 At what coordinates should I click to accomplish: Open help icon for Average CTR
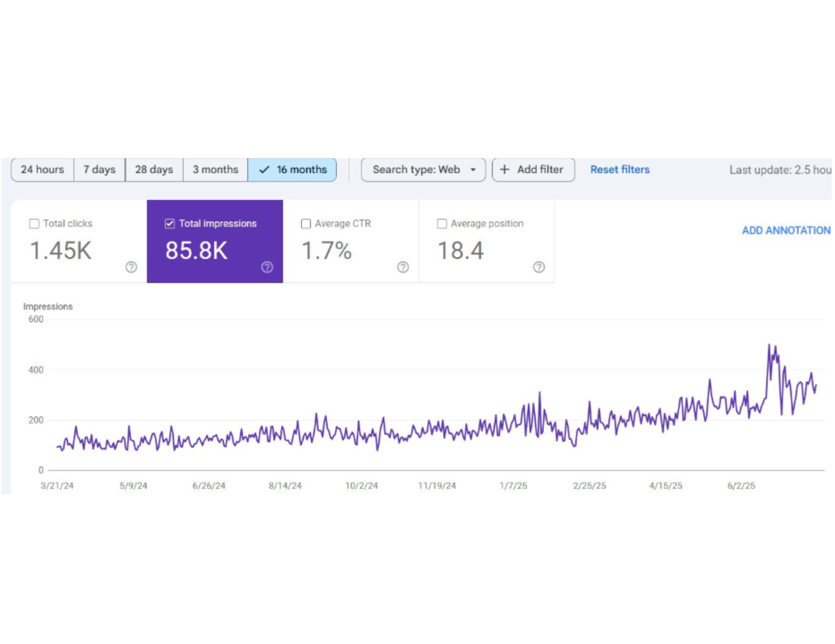coord(403,267)
